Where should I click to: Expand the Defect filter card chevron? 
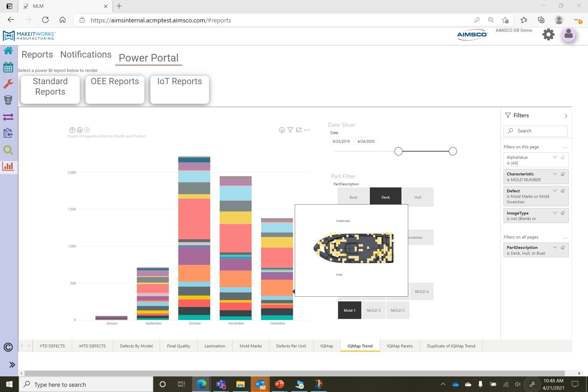(x=555, y=191)
